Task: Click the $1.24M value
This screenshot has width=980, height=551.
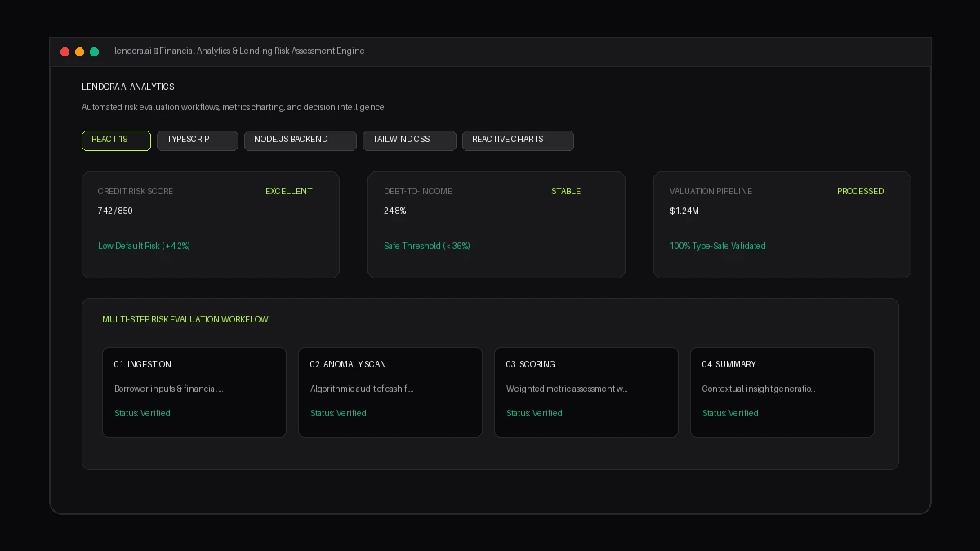Action: coord(684,211)
